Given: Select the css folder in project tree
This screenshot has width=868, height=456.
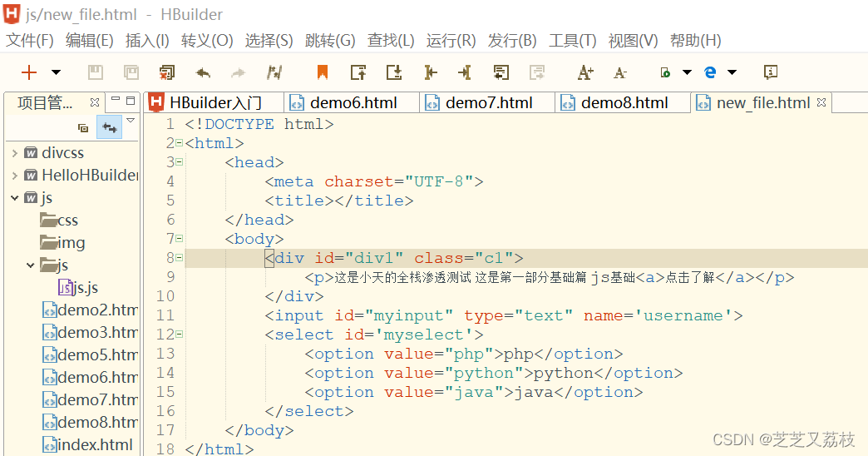Looking at the screenshot, I should [59, 221].
